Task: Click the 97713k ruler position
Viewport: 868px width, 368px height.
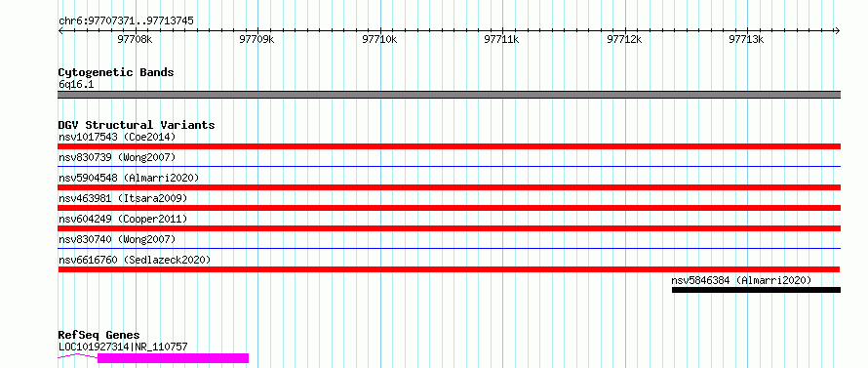Action: click(x=747, y=39)
